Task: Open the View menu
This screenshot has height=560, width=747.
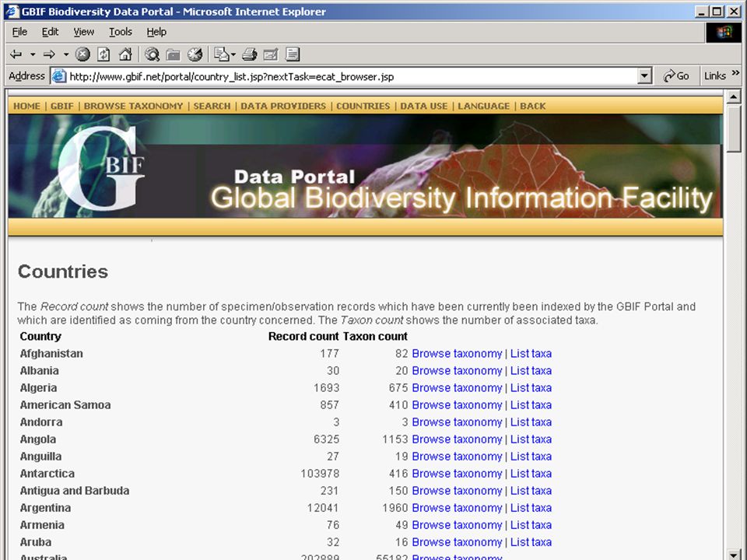Action: (84, 32)
